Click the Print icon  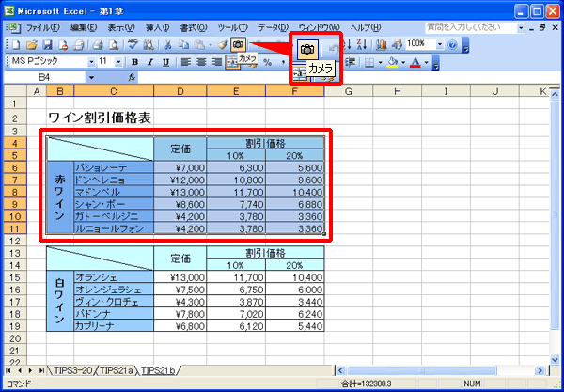[98, 44]
